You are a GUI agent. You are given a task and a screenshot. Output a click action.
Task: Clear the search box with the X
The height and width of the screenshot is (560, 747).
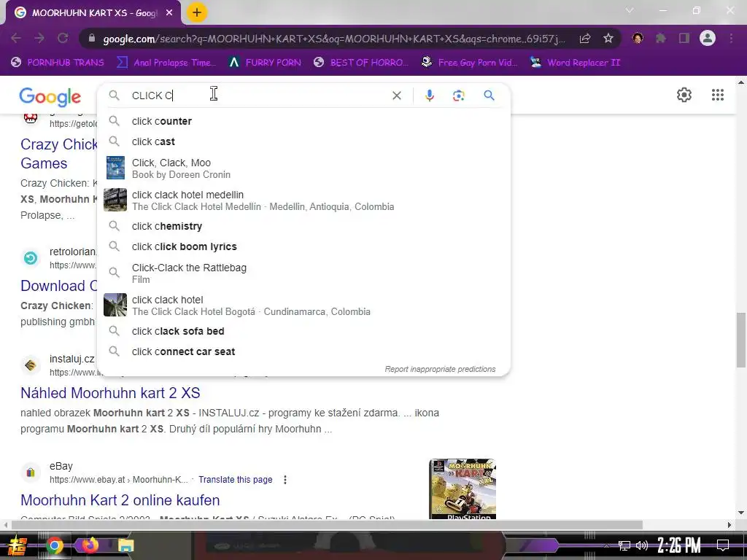(396, 96)
